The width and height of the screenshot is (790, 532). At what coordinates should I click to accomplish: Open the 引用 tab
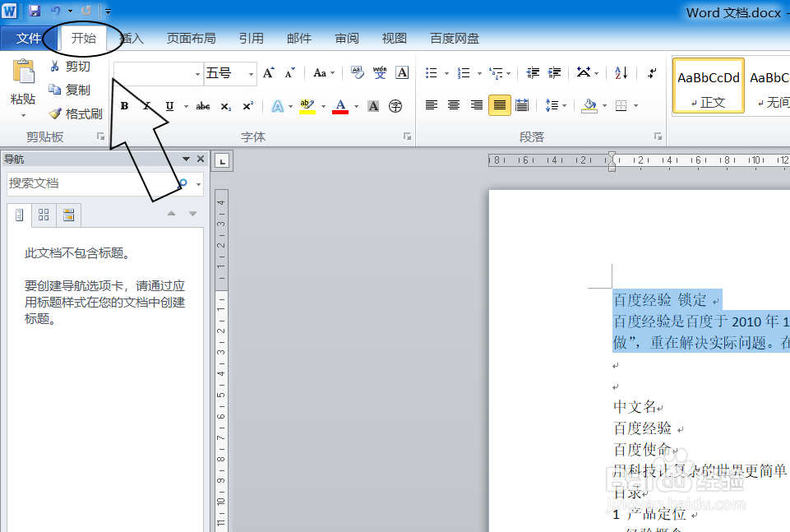point(251,39)
